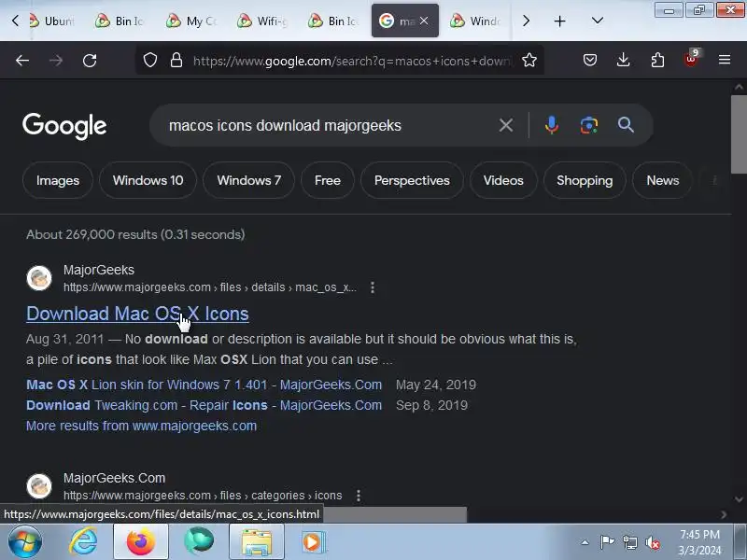Switch to Firefox in the taskbar
This screenshot has height=560, width=747.
[141, 542]
